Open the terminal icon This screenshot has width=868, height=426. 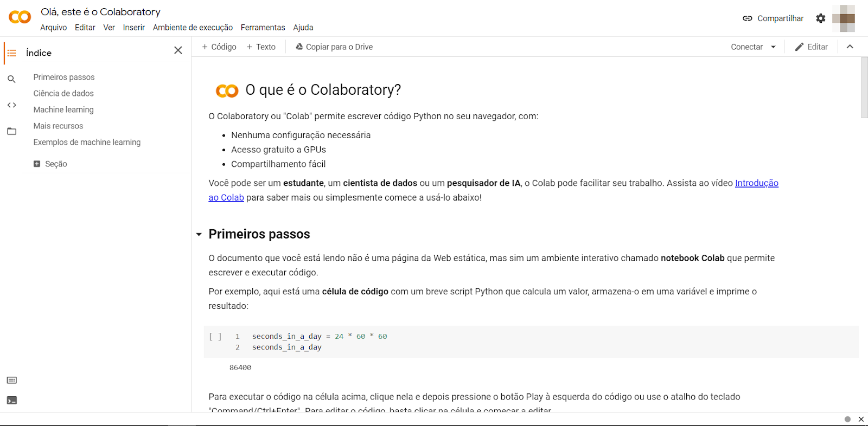[x=11, y=401]
